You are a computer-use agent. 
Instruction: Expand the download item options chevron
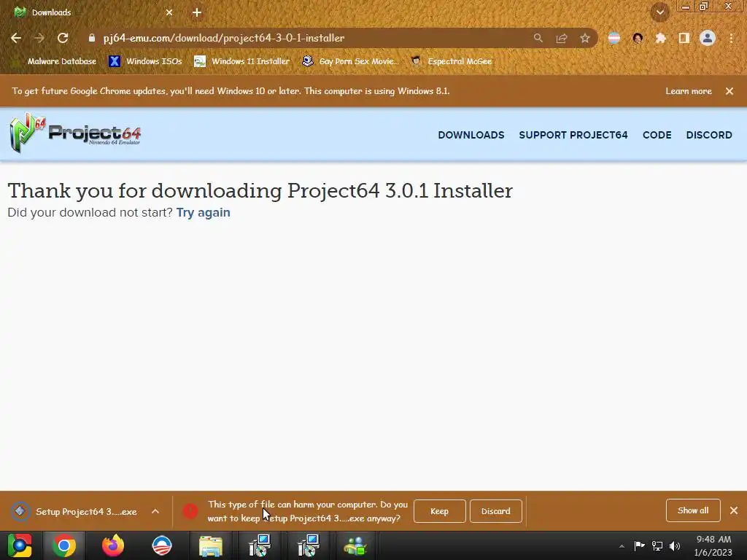[155, 511]
